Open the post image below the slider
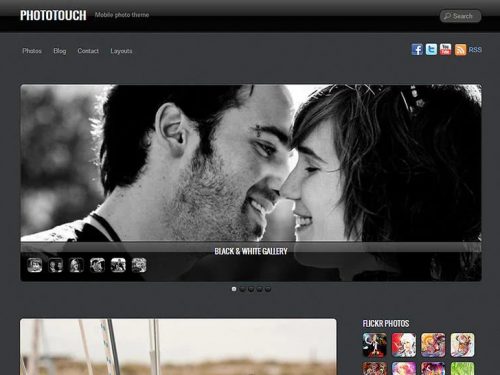 click(178, 347)
